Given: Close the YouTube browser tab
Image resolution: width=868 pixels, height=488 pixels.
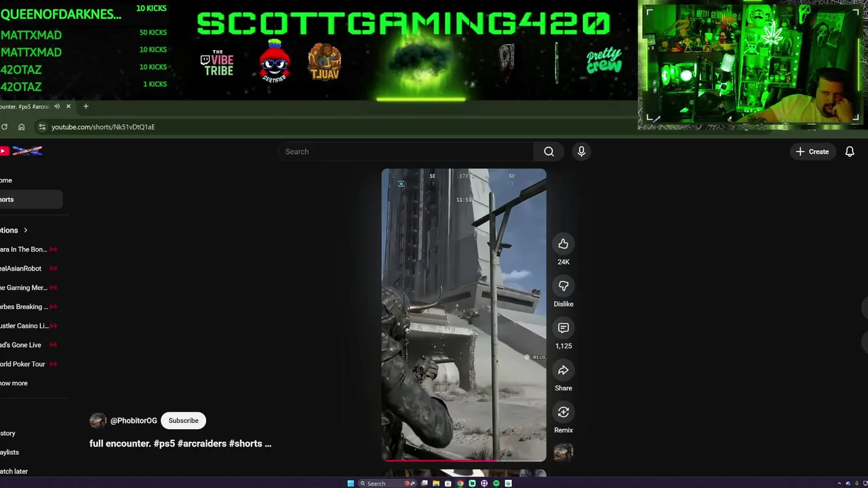Looking at the screenshot, I should pyautogui.click(x=68, y=106).
